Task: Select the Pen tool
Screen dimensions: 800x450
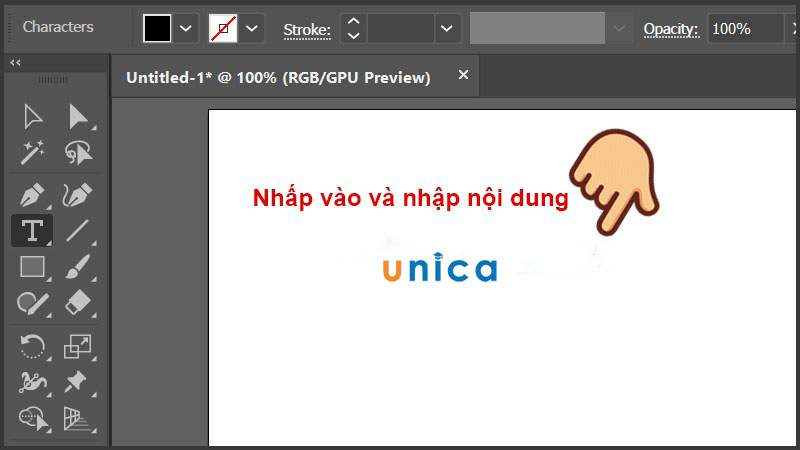Action: click(33, 195)
